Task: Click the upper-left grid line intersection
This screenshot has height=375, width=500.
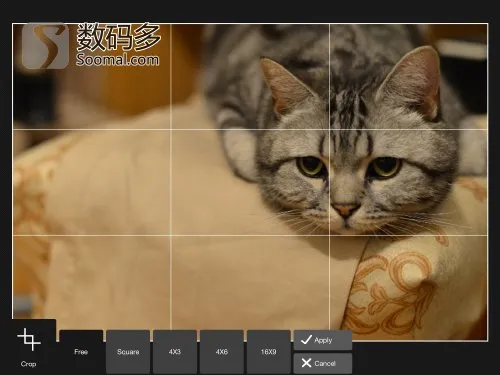Action: [x=171, y=129]
